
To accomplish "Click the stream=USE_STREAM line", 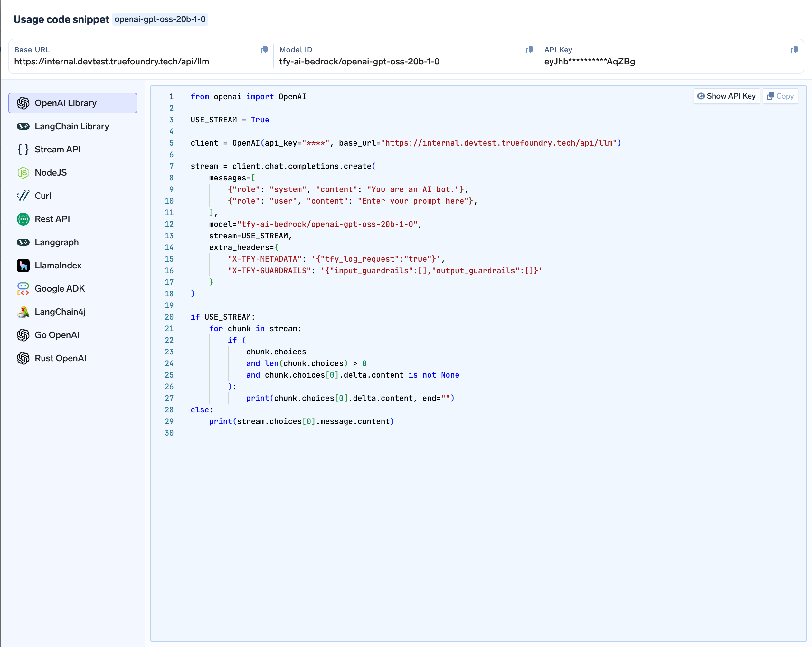I will [250, 236].
